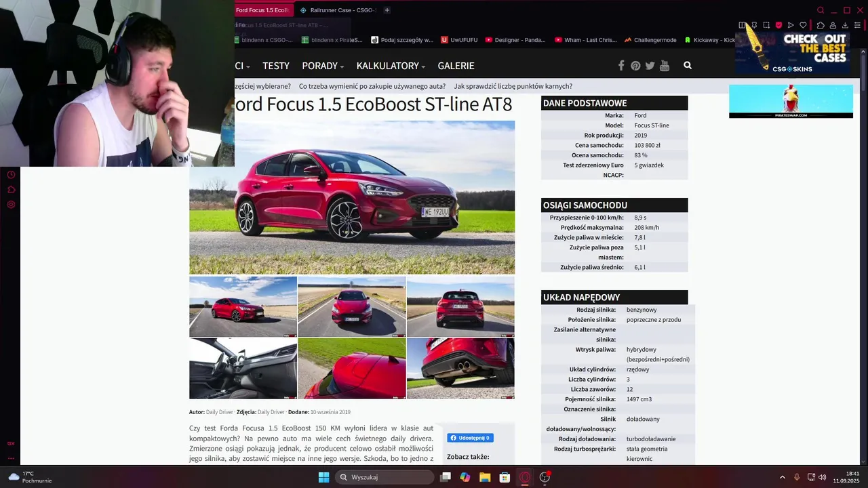Open the CSGO Skins 'Check out the best cases' ad
Screen dimensions: 868x488
coord(793,53)
